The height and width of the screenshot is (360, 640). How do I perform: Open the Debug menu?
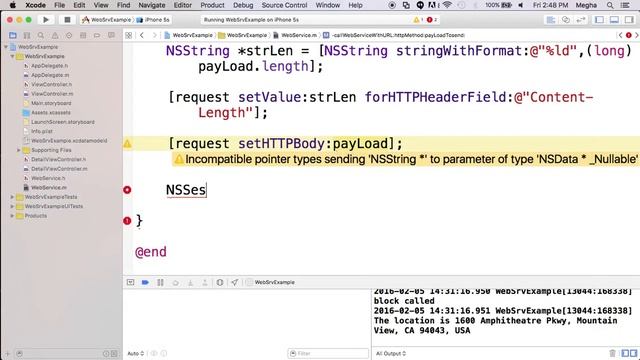[x=243, y=5]
